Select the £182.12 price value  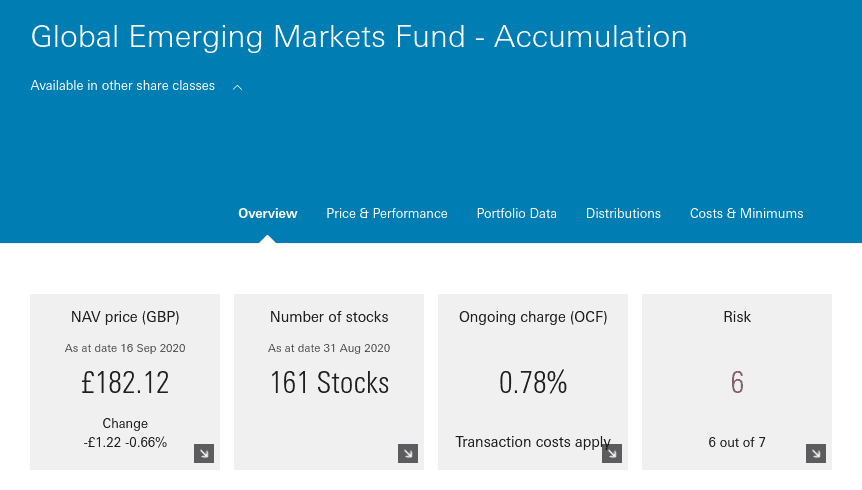coord(125,382)
